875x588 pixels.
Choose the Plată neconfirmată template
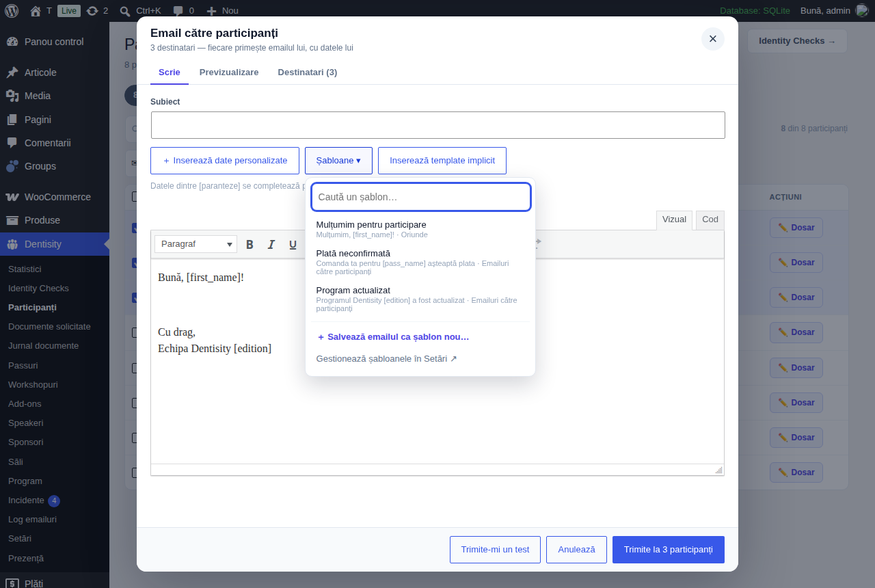(x=420, y=262)
